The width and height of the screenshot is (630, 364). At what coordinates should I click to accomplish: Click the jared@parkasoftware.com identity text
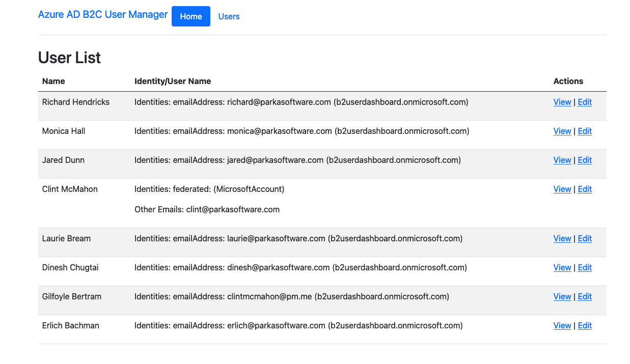click(297, 160)
